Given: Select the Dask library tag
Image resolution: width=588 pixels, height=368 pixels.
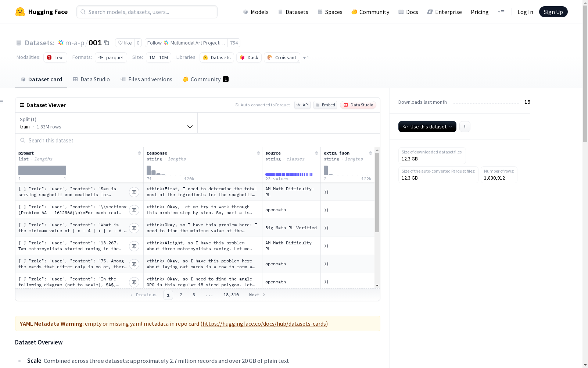Looking at the screenshot, I should click(x=249, y=57).
